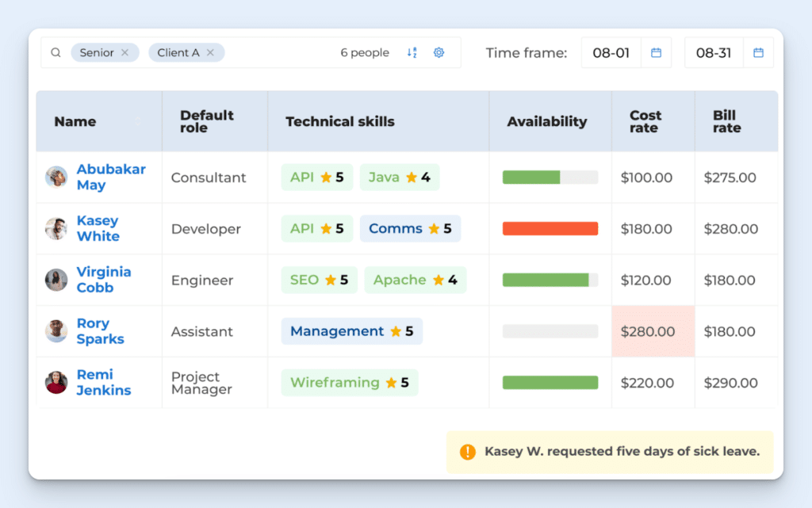Sort the table by the Name header
Screen dimensions: 812x508
point(75,121)
